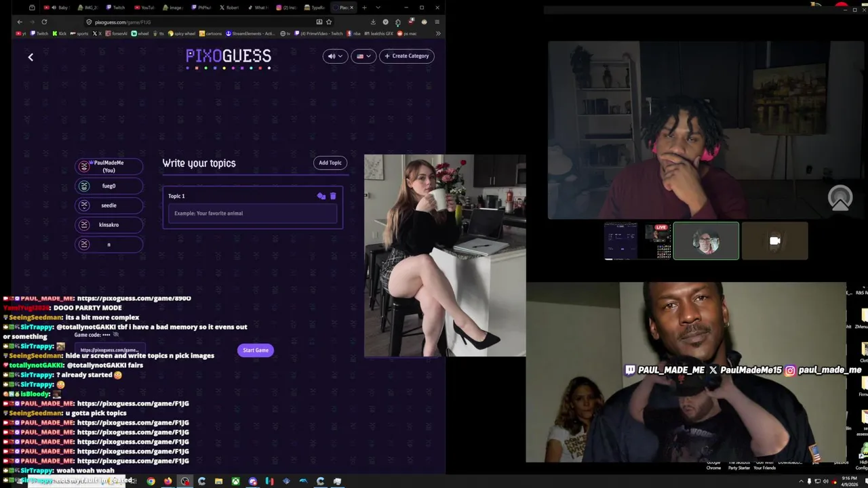Open the sound volume dropdown

coord(335,56)
